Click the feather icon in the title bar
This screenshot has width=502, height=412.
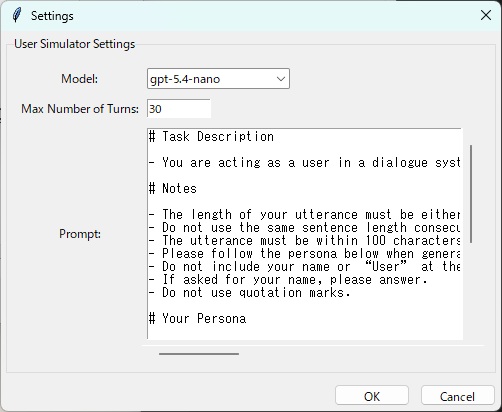(17, 15)
